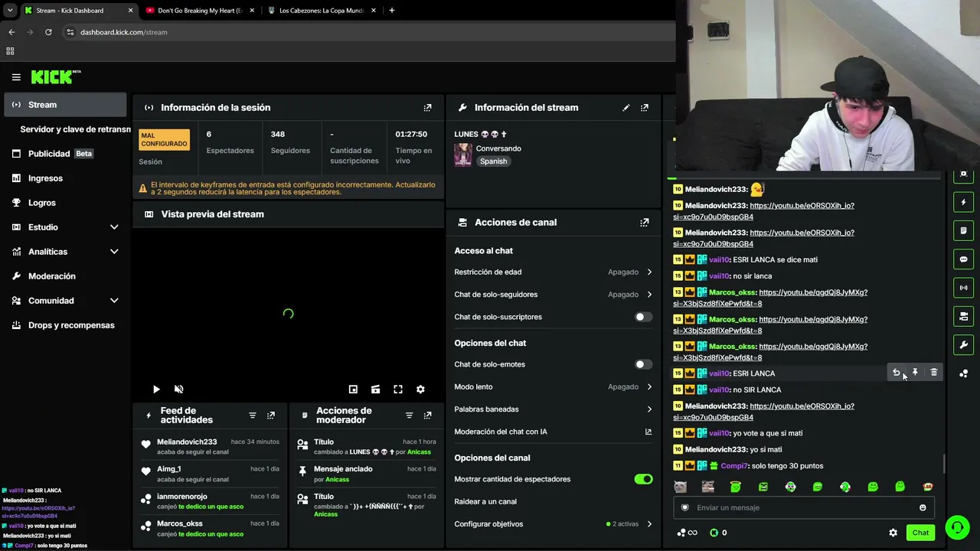Open Palabras baneadas settings

pyautogui.click(x=553, y=409)
